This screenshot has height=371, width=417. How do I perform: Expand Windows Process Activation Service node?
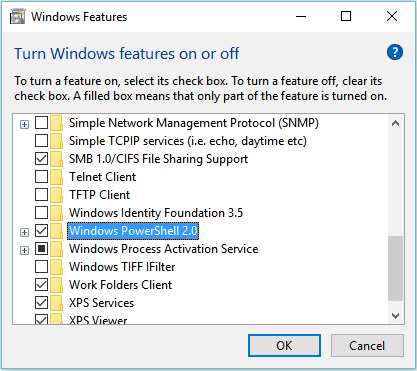pyautogui.click(x=24, y=250)
